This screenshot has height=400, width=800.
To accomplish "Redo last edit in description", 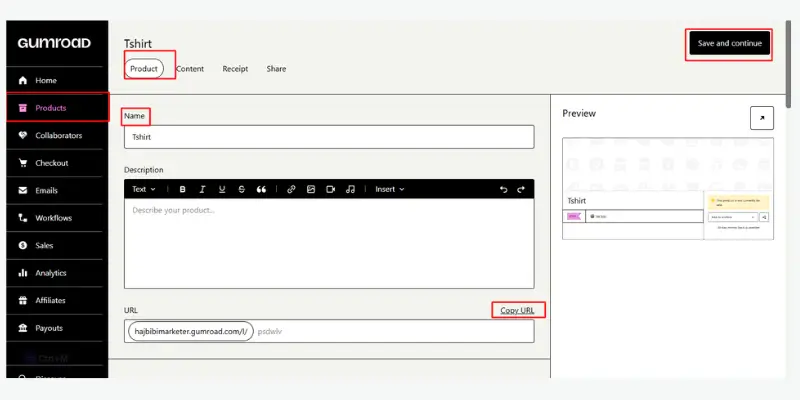I will [x=521, y=189].
